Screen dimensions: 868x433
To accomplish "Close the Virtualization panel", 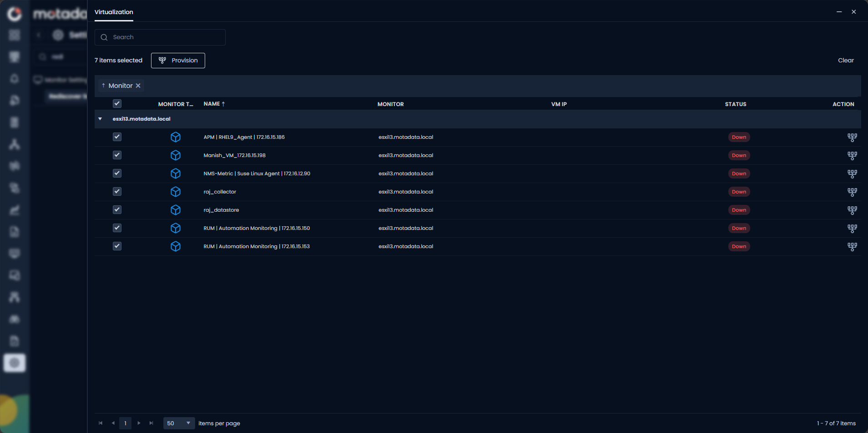I will click(854, 12).
